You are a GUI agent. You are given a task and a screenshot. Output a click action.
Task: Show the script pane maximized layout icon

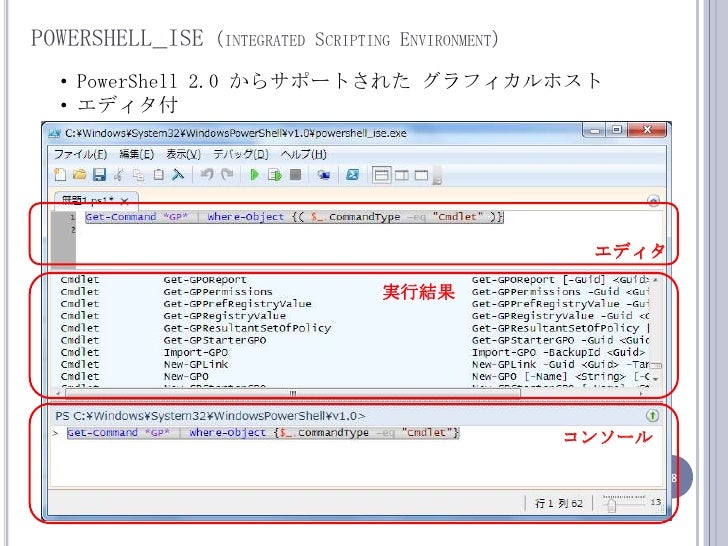pyautogui.click(x=421, y=175)
